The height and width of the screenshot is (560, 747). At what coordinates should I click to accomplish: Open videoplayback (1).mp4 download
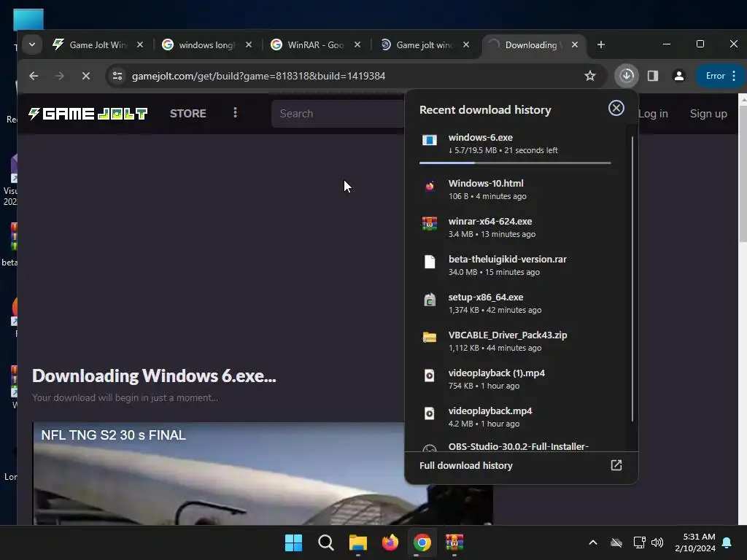(x=515, y=379)
